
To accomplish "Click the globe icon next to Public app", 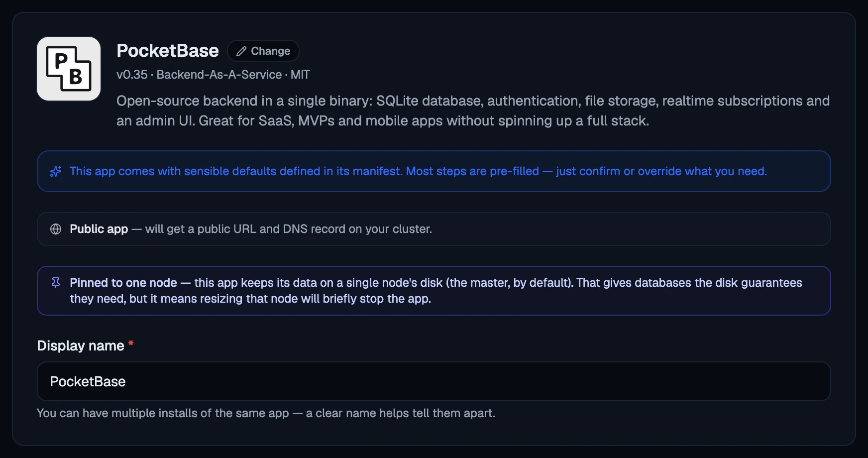I will tap(56, 229).
